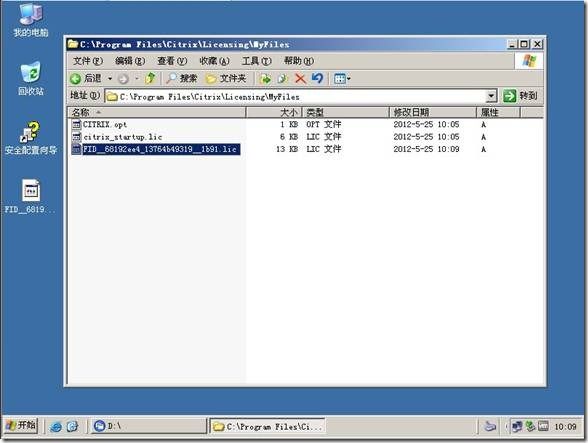Click the Go button beside address bar
This screenshot has height=443, width=588.
coord(521,96)
